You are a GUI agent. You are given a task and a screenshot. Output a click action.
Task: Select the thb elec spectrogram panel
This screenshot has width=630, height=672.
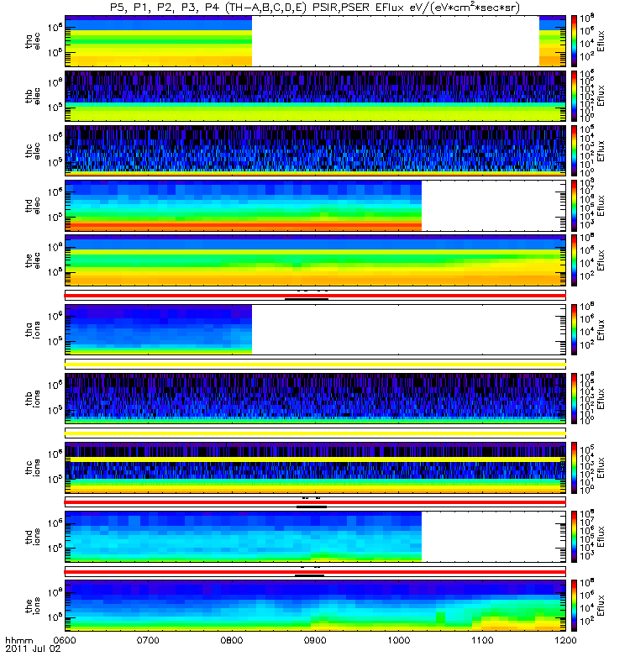pyautogui.click(x=315, y=96)
